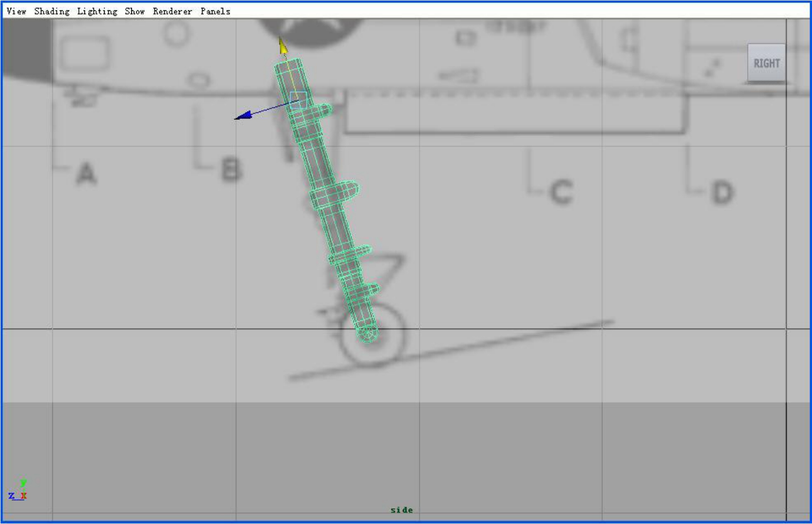Viewport: 812px width, 524px height.
Task: Open the Panels menu
Action: [215, 11]
